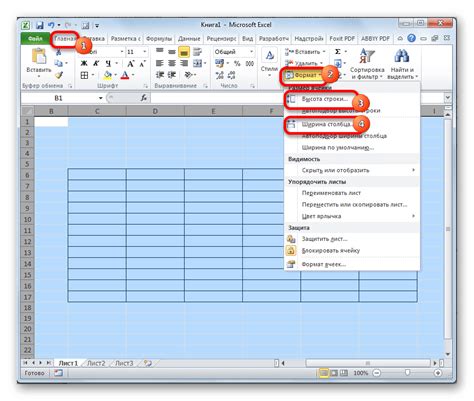Select Ширина столбца menu item
The height and width of the screenshot is (401, 474).
[327, 124]
